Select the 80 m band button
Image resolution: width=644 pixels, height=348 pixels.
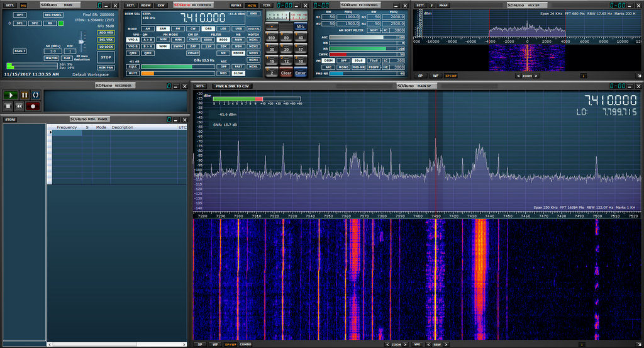(286, 37)
